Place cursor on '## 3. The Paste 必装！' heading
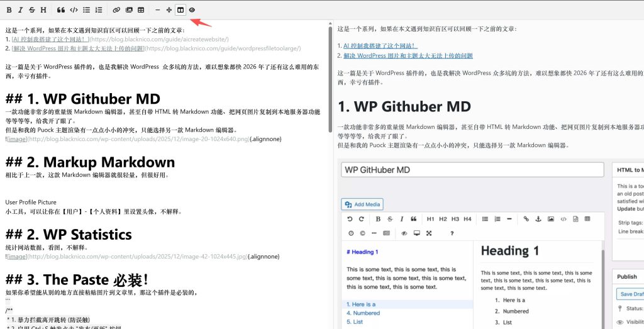 pos(76,280)
